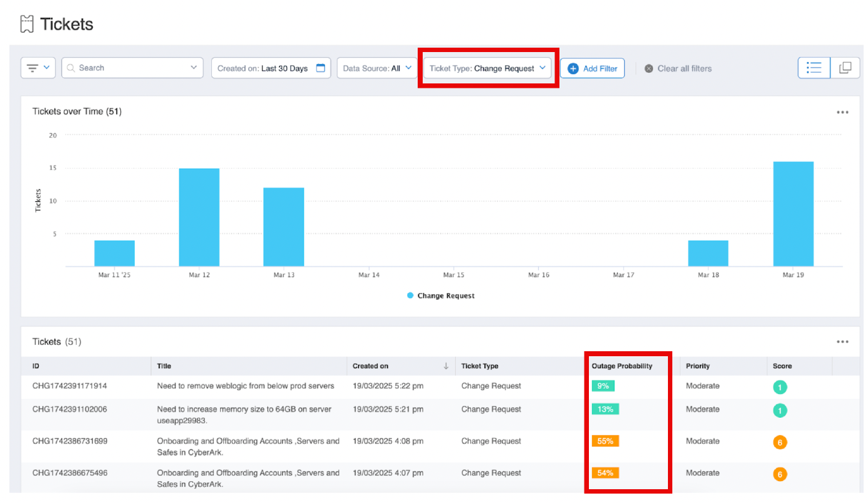This screenshot has width=868, height=503.
Task: Open the filter funnel menu
Action: click(x=38, y=68)
